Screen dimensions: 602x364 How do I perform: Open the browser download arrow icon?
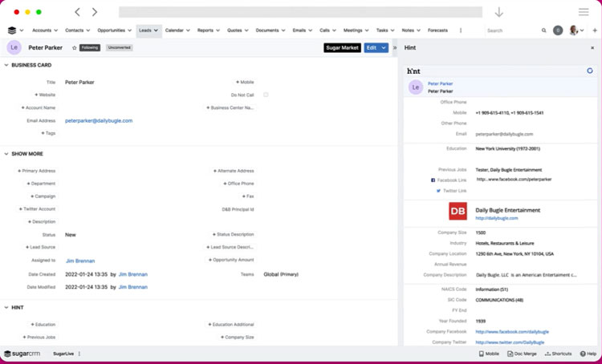[498, 12]
